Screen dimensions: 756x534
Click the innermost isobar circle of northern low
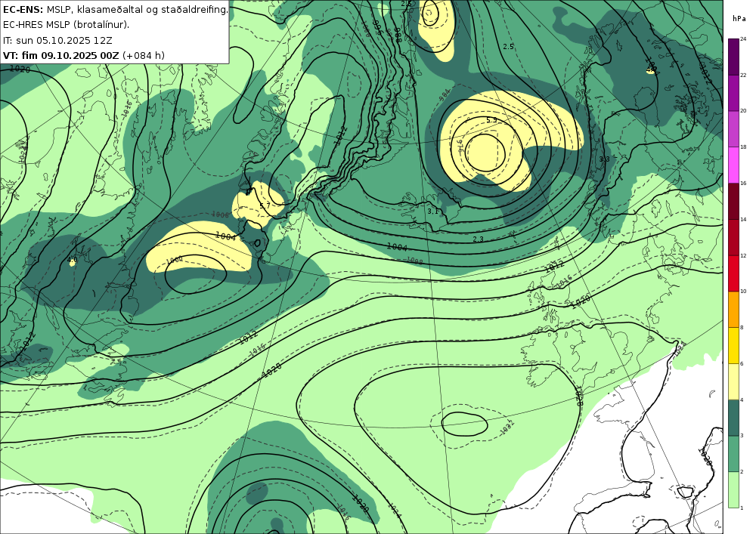(x=484, y=152)
